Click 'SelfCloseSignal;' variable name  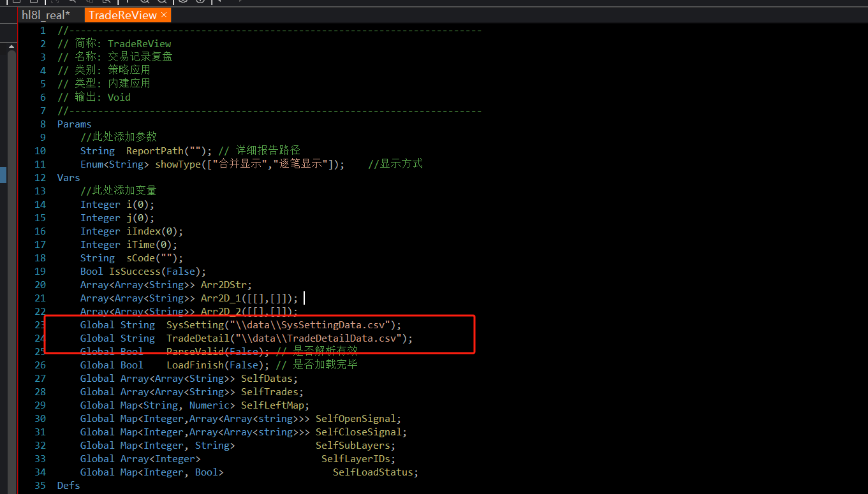pos(361,432)
